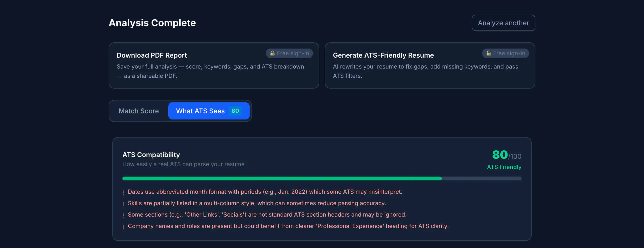The image size is (644, 248).
Task: Select the What ATS Sees tab
Action: tap(209, 111)
